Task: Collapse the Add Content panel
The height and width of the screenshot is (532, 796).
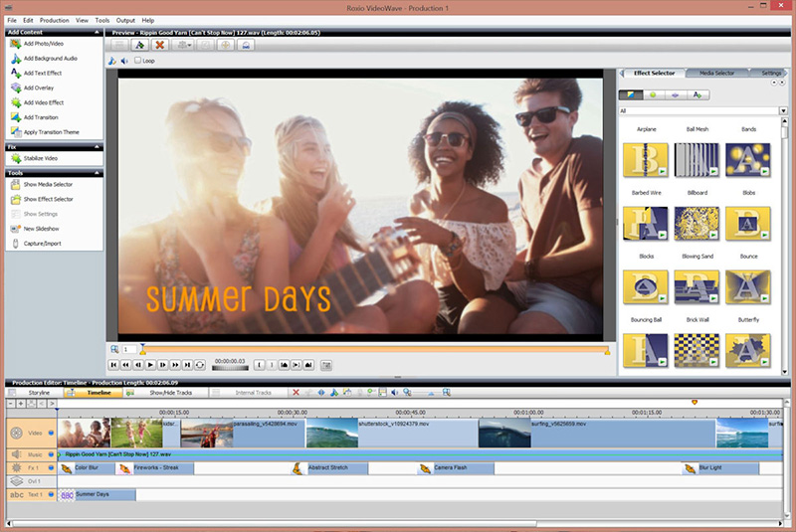Action: 98,32
